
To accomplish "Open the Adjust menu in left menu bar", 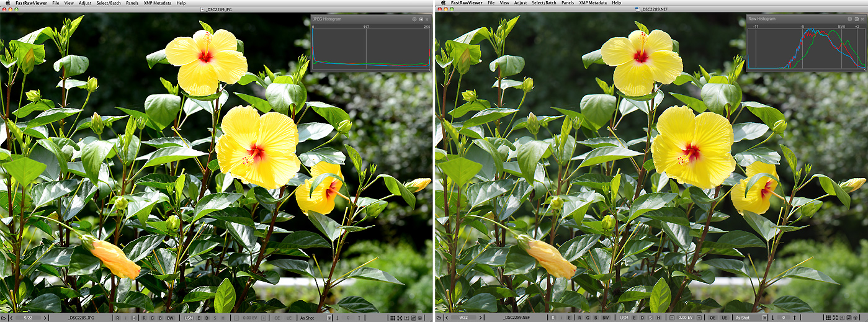I will (85, 3).
